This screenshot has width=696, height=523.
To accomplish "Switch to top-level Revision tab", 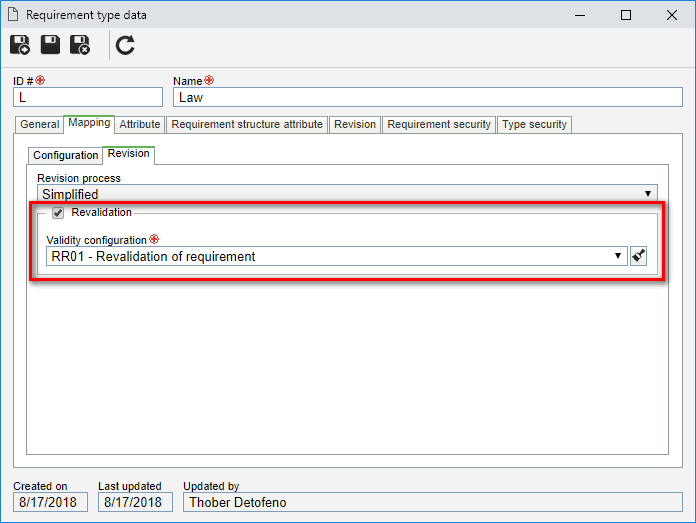I will (x=355, y=124).
